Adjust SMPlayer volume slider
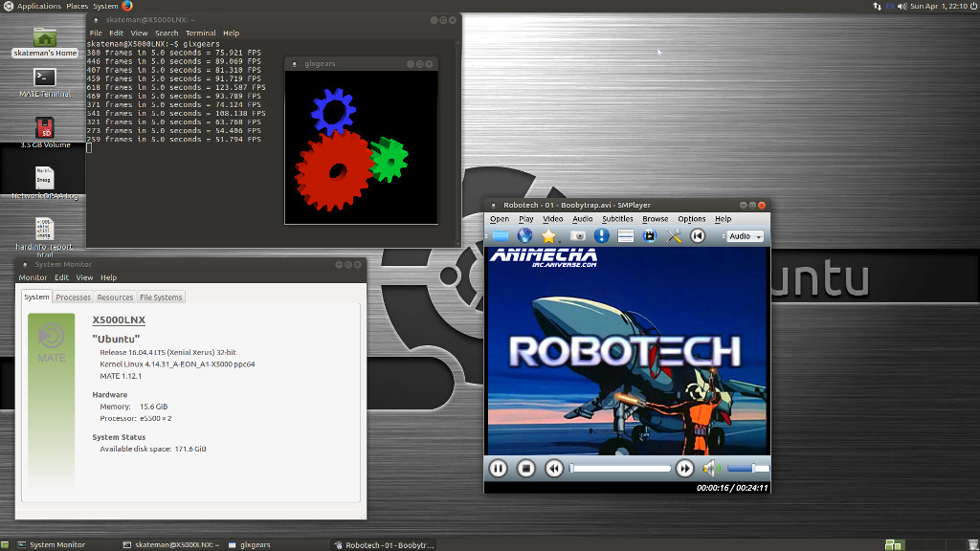Viewport: 980px width, 551px height. (x=748, y=468)
